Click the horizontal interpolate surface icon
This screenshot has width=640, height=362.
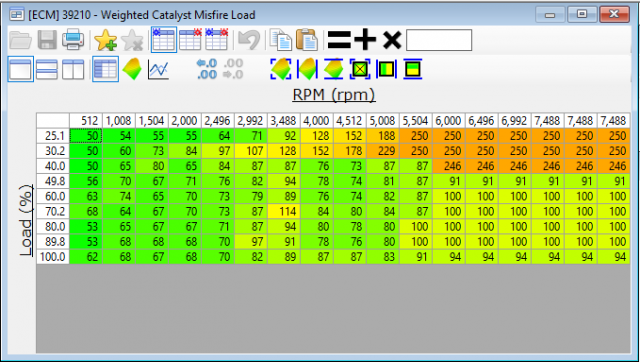(307, 69)
